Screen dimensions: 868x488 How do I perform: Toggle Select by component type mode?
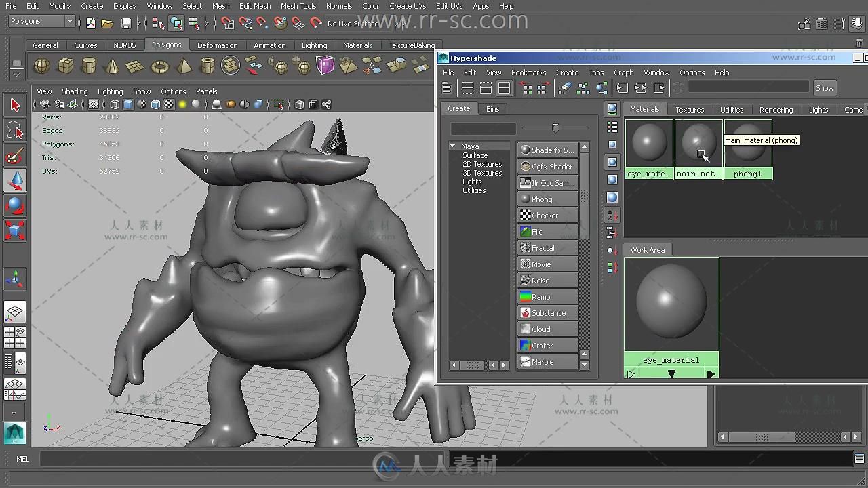[194, 23]
